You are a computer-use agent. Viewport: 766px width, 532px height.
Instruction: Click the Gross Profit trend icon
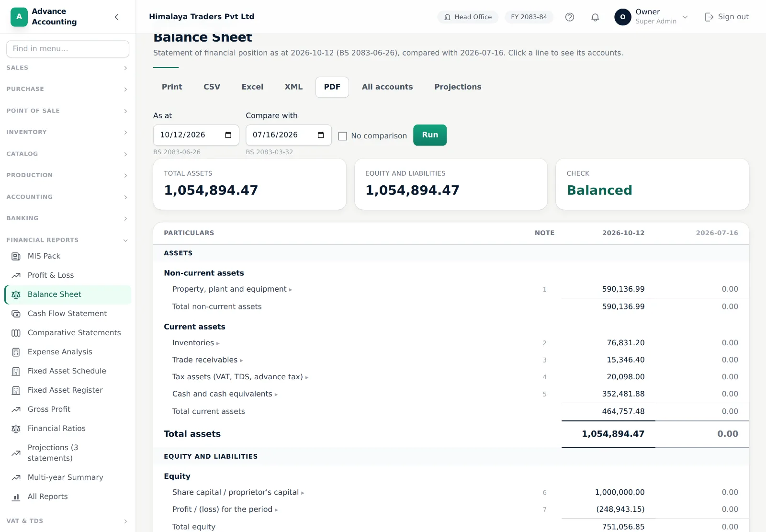click(x=16, y=409)
